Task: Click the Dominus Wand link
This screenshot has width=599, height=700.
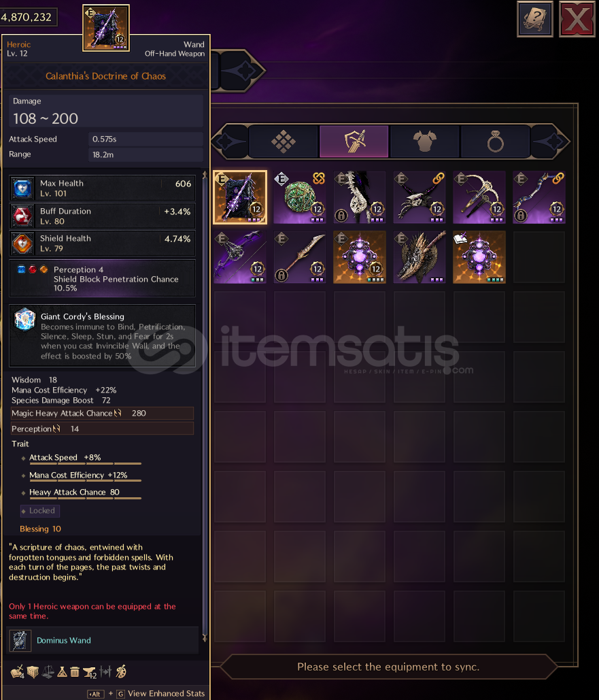Action: [64, 640]
